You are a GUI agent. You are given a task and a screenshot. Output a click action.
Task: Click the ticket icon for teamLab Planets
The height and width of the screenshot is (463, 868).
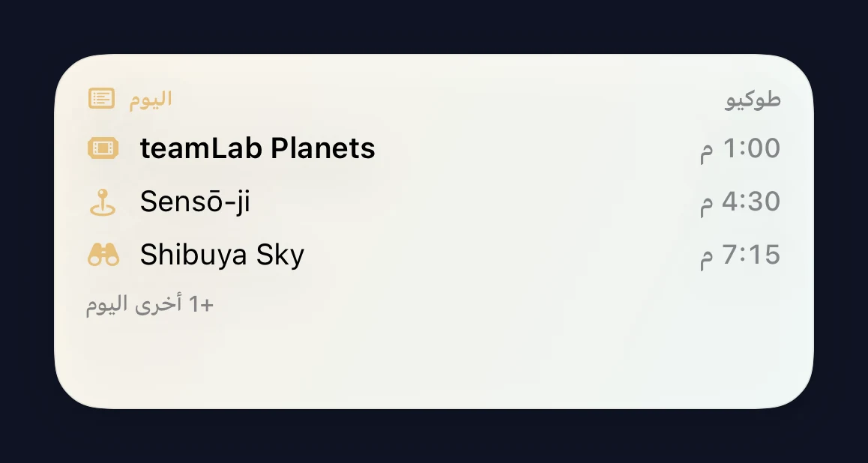(103, 148)
